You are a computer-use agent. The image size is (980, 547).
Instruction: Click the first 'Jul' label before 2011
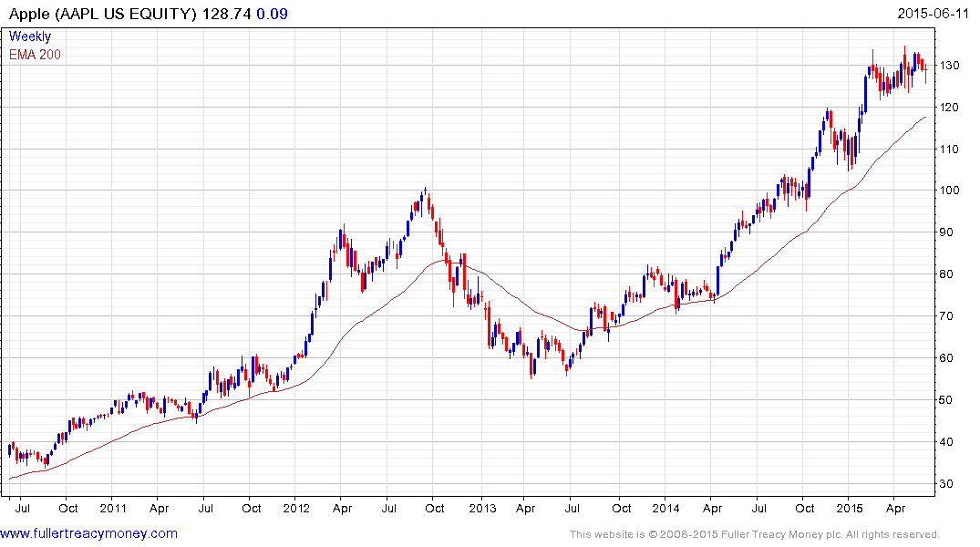[22, 508]
